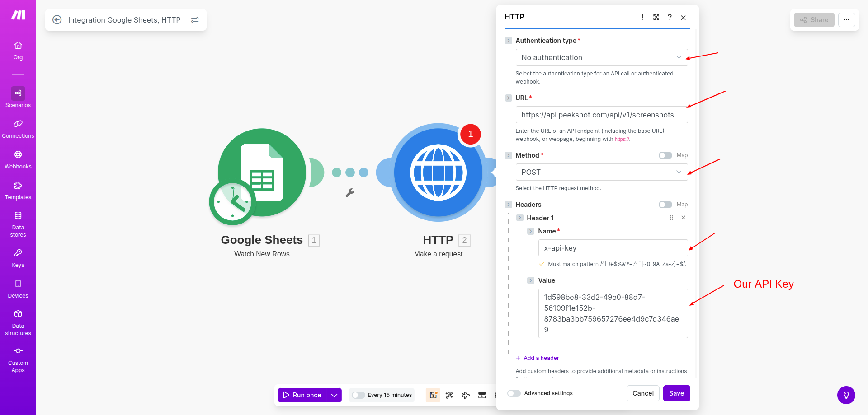Click the Add a header link
The image size is (868, 415).
click(x=541, y=358)
